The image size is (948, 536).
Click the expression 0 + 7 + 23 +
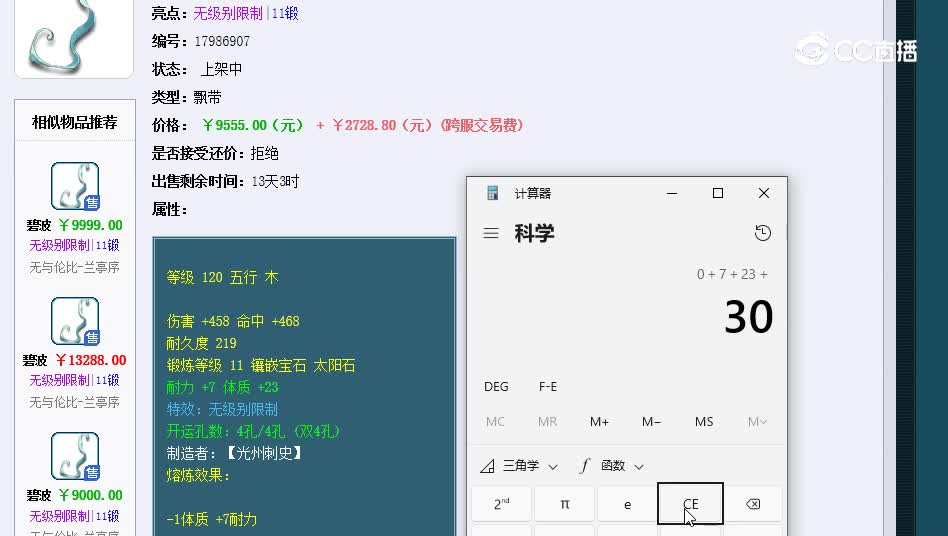click(x=732, y=274)
